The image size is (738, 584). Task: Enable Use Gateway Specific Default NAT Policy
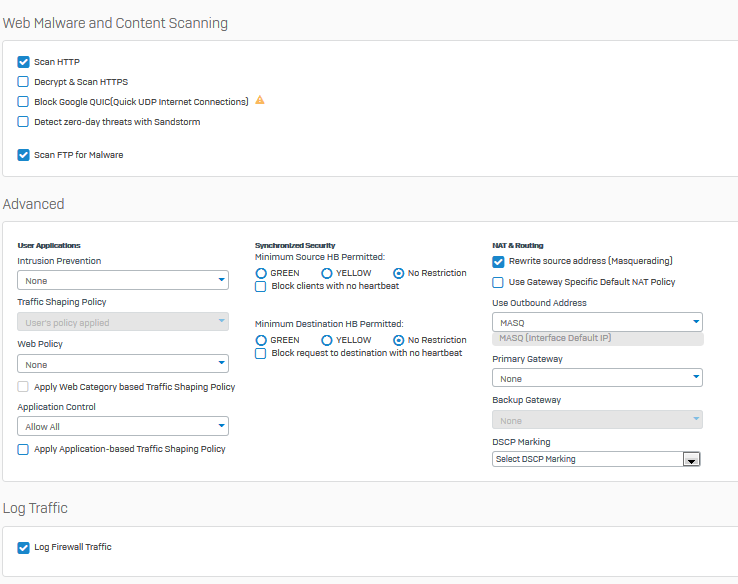[498, 282]
